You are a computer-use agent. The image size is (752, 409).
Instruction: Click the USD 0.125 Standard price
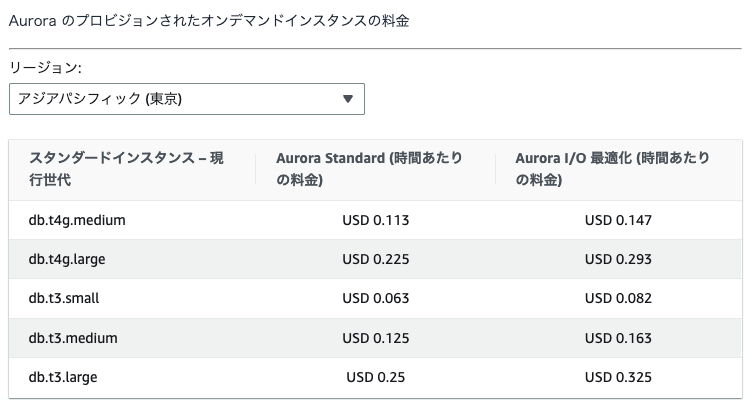(376, 338)
